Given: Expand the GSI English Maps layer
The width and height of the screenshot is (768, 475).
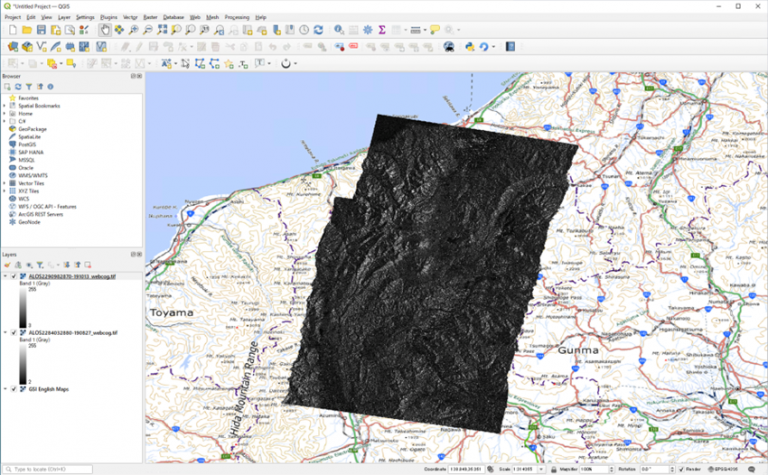Looking at the screenshot, I should point(5,389).
